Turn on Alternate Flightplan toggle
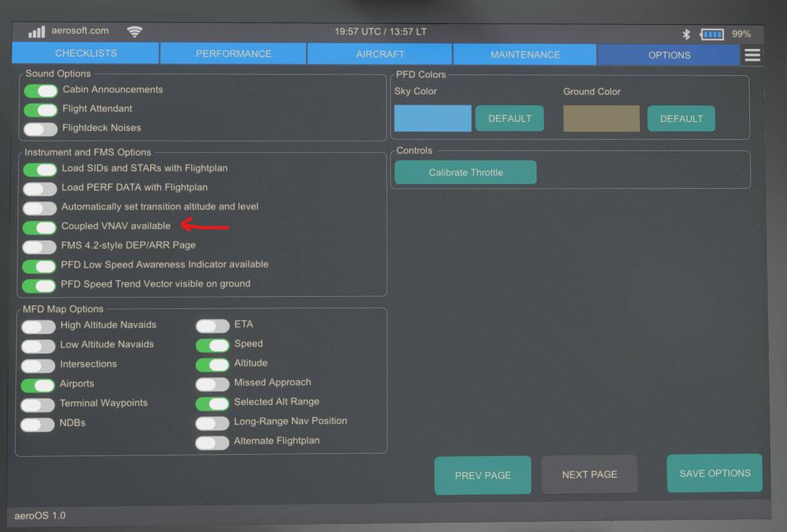Viewport: 787px width, 532px height. pos(213,443)
